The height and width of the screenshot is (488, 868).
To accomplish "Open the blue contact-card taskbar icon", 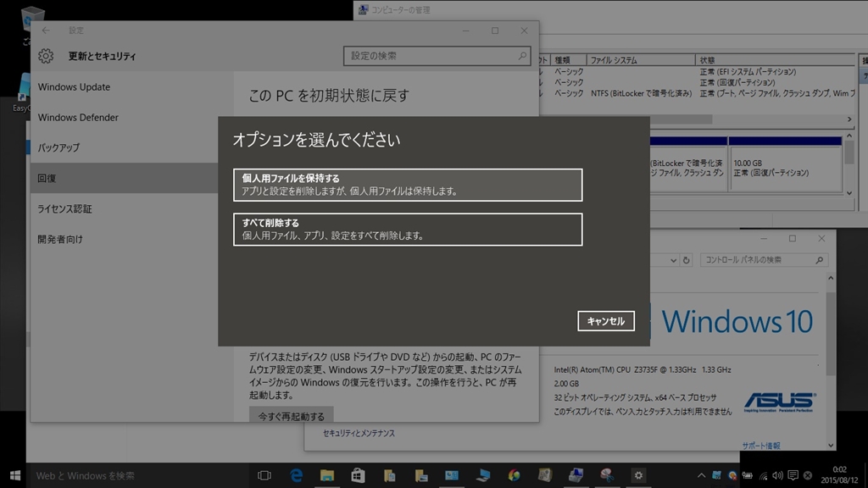I will [x=452, y=475].
